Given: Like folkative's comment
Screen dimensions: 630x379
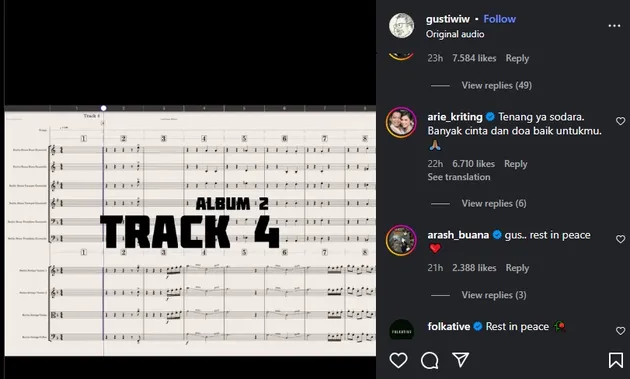Looking at the screenshot, I should coord(620,331).
